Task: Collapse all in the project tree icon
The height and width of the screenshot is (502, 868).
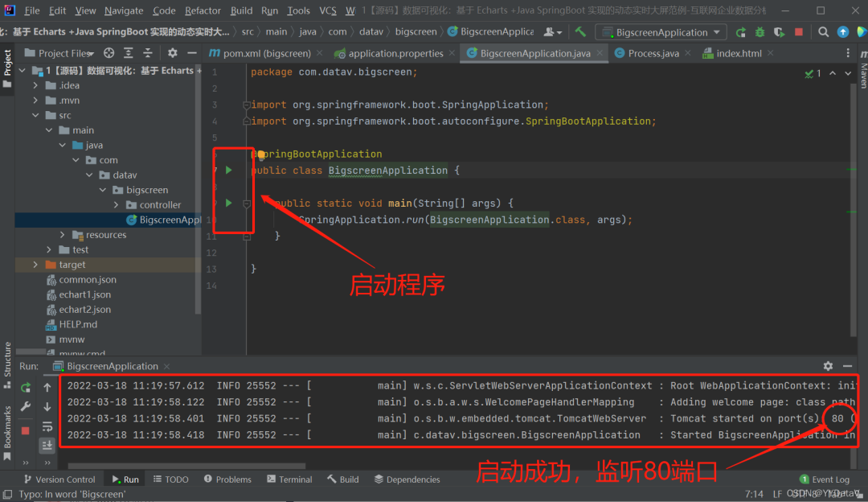Action: tap(148, 53)
